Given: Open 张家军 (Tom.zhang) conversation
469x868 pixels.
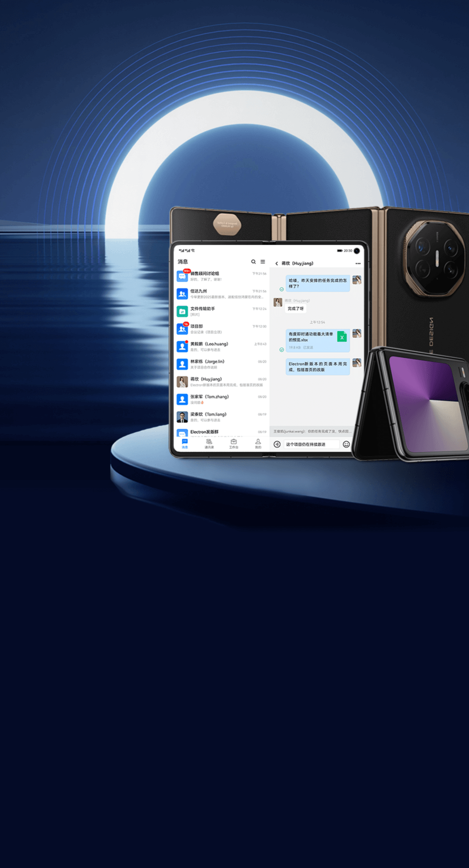Looking at the screenshot, I should pyautogui.click(x=222, y=400).
